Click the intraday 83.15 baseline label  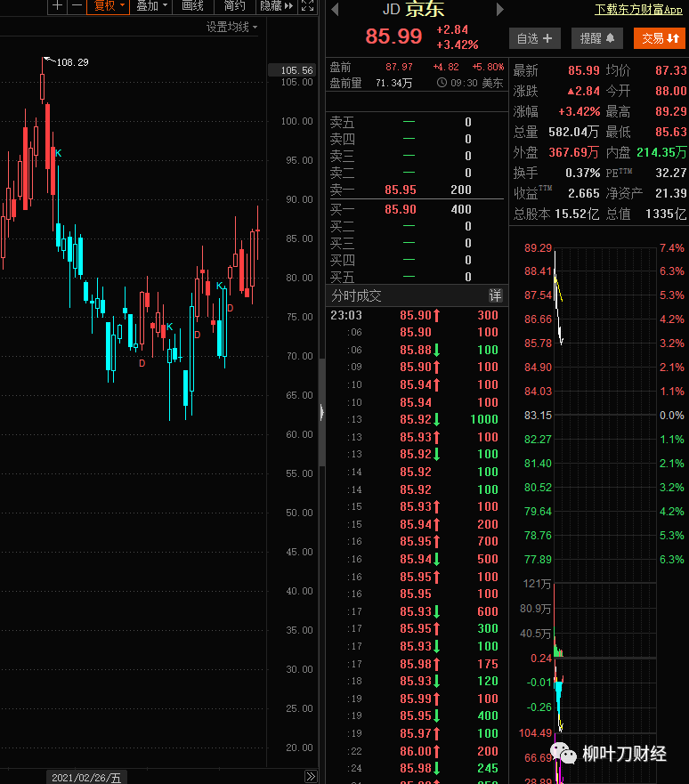[538, 416]
